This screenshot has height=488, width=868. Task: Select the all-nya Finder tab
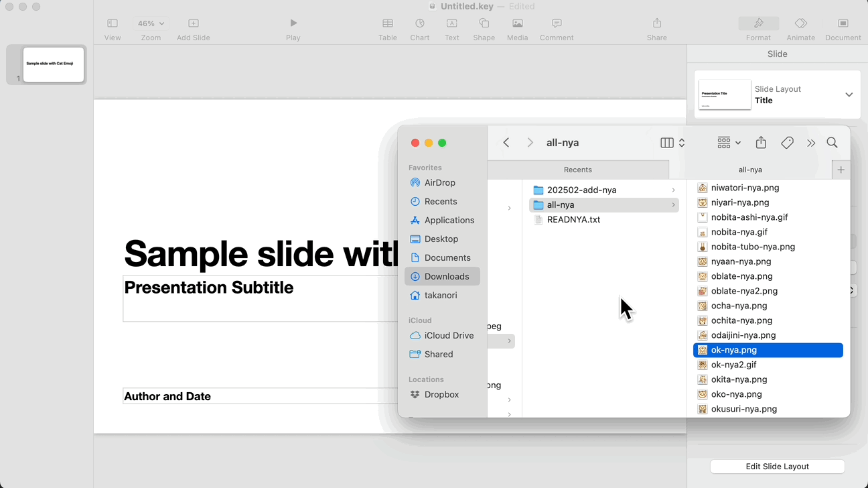(750, 170)
